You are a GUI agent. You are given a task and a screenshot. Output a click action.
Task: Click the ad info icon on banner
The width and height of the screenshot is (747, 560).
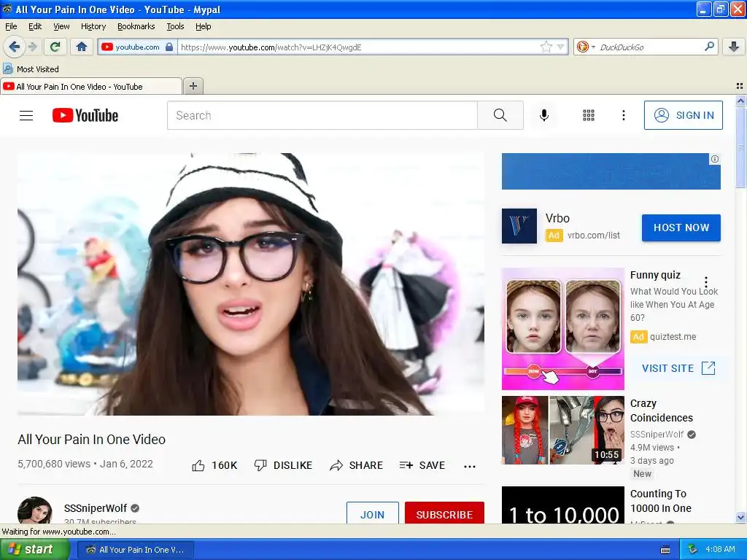[x=715, y=159]
